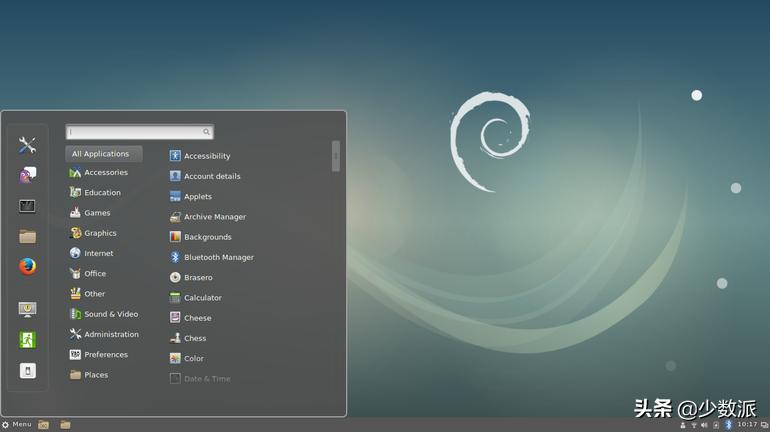Launch the Applets settings
The height and width of the screenshot is (432, 770).
pyautogui.click(x=191, y=196)
